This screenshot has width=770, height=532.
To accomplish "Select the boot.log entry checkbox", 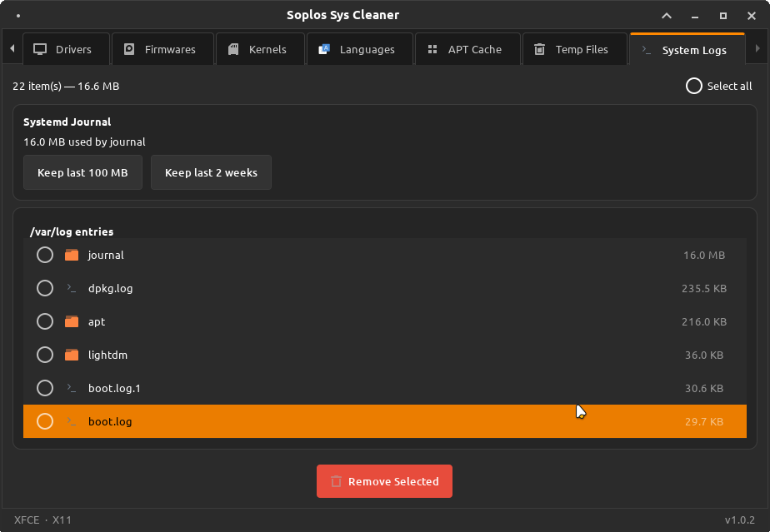I will click(x=45, y=421).
